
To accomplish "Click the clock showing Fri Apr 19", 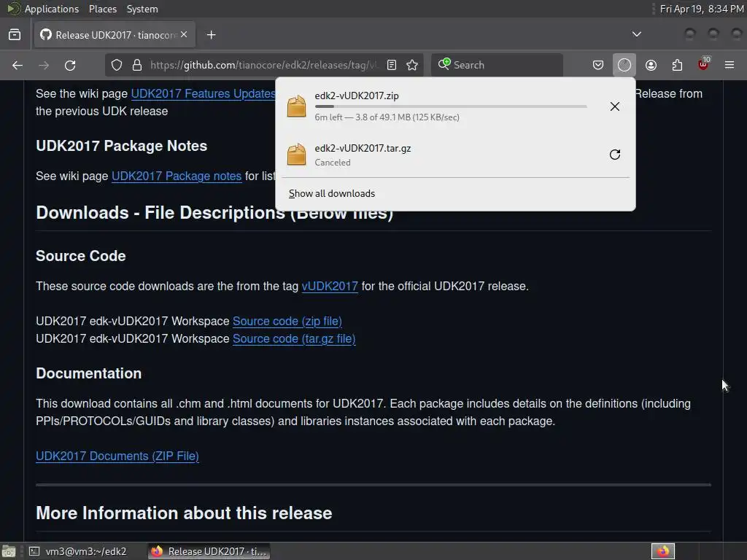I will pyautogui.click(x=701, y=9).
